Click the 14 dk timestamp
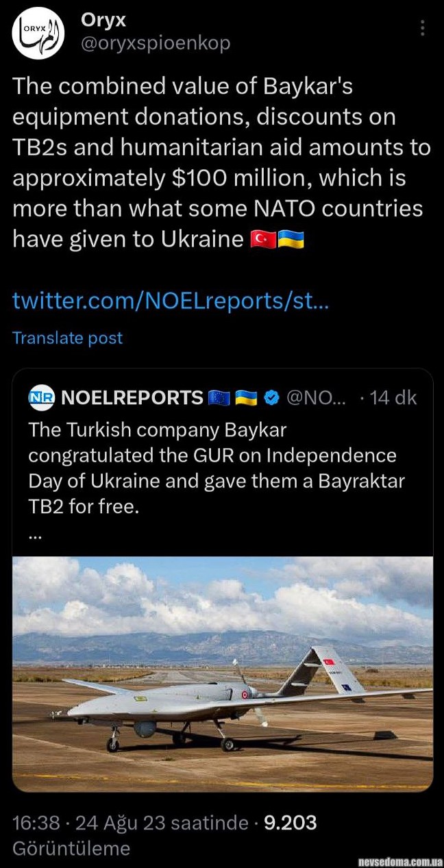The image size is (444, 868). point(393,397)
